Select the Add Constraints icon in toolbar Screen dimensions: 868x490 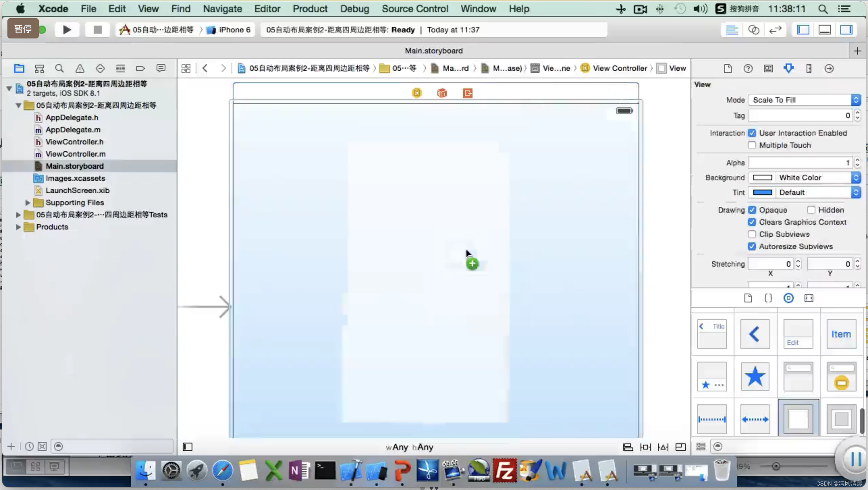click(646, 446)
